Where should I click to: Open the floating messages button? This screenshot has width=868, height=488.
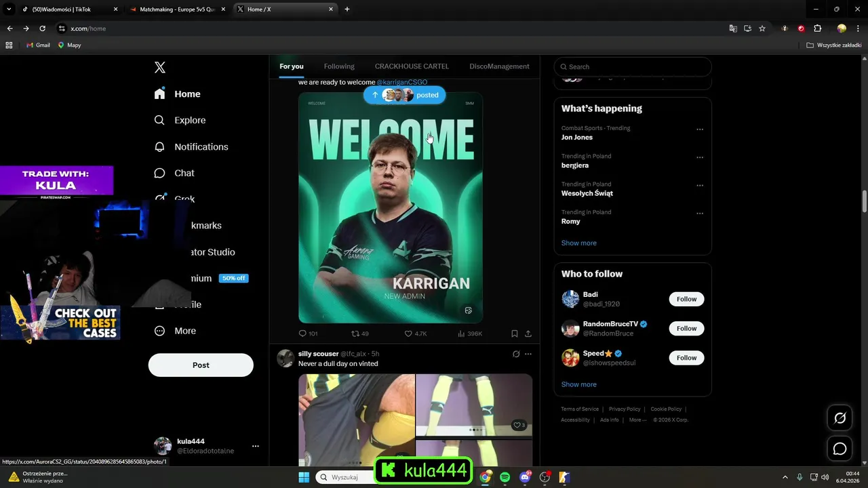click(x=840, y=449)
